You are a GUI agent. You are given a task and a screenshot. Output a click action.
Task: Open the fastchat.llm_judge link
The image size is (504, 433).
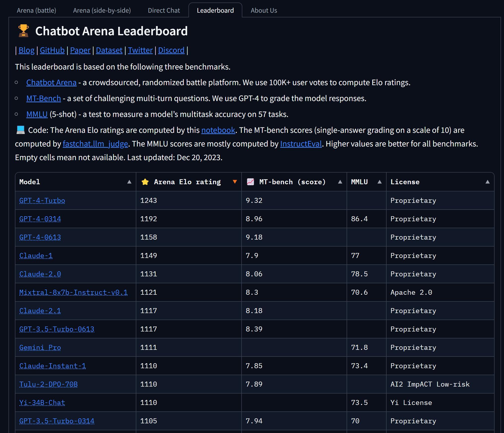tap(95, 144)
